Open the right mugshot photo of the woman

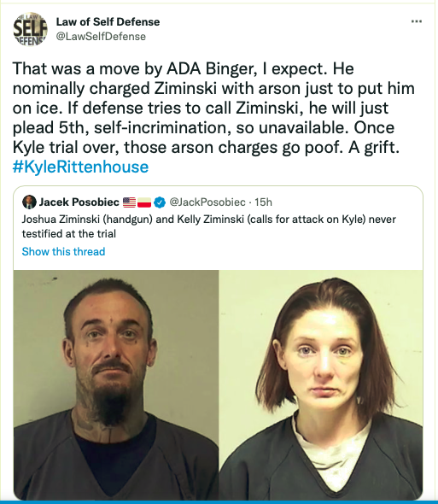321,385
